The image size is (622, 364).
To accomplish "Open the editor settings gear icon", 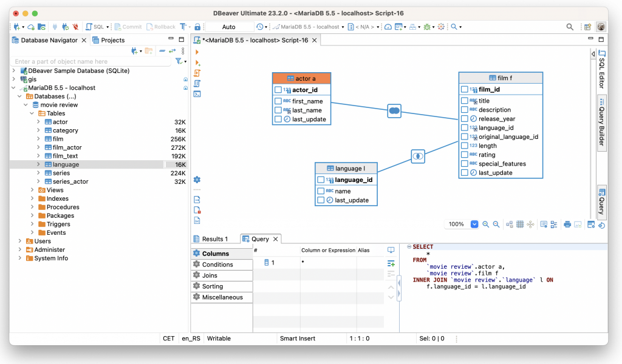I will pos(197,180).
